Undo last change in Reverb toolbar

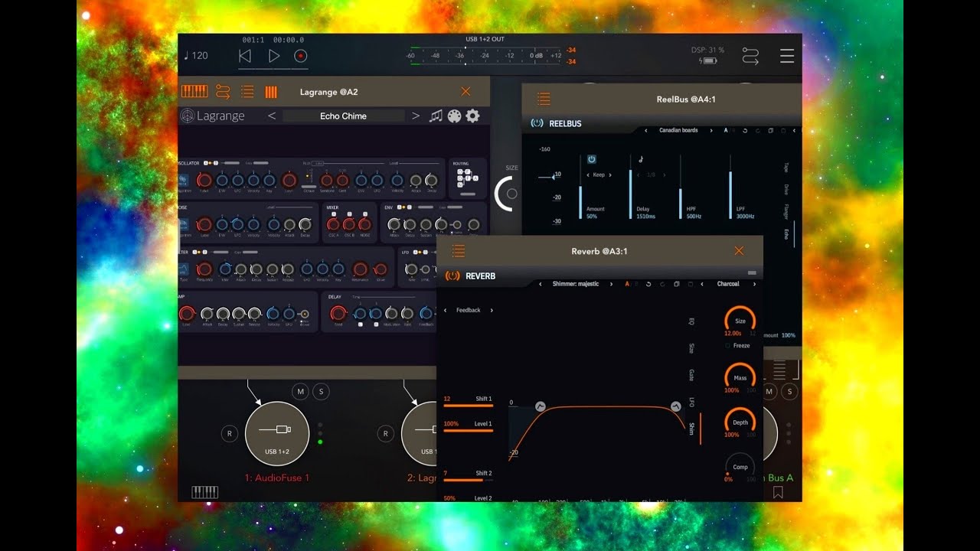pyautogui.click(x=648, y=284)
